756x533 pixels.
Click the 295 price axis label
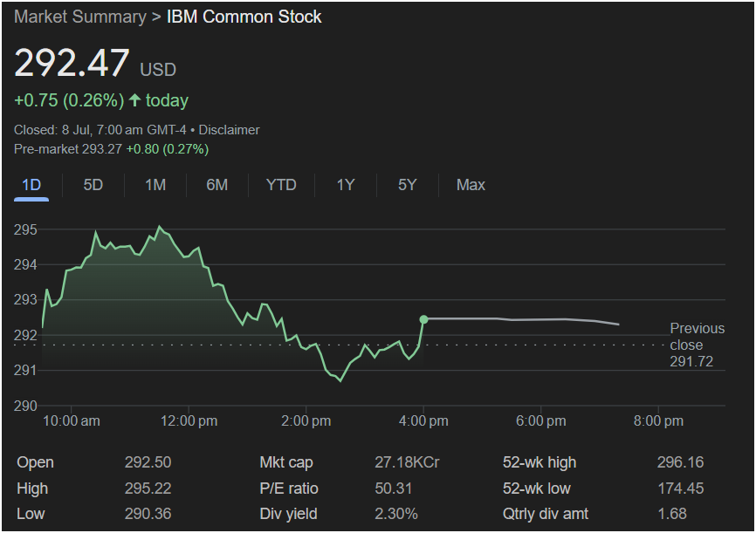pos(25,230)
